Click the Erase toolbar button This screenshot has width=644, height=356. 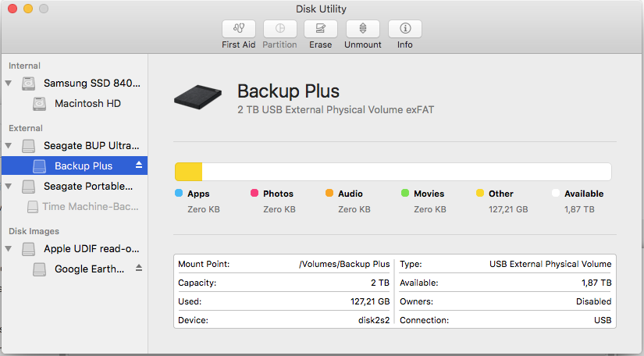(x=321, y=29)
